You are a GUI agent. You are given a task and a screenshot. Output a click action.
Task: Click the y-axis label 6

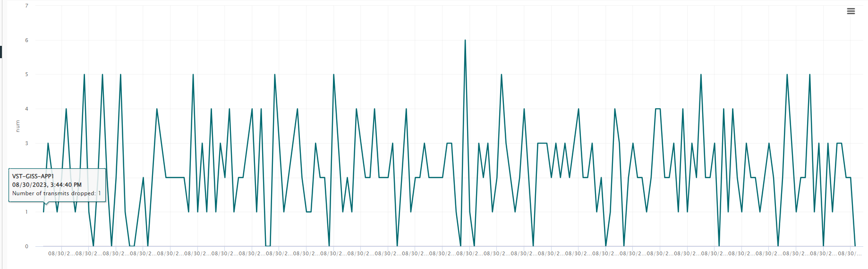[x=26, y=40]
